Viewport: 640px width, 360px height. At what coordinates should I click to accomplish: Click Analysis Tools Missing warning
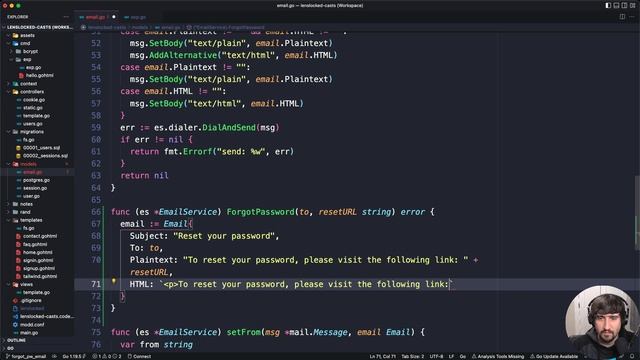coord(498,356)
